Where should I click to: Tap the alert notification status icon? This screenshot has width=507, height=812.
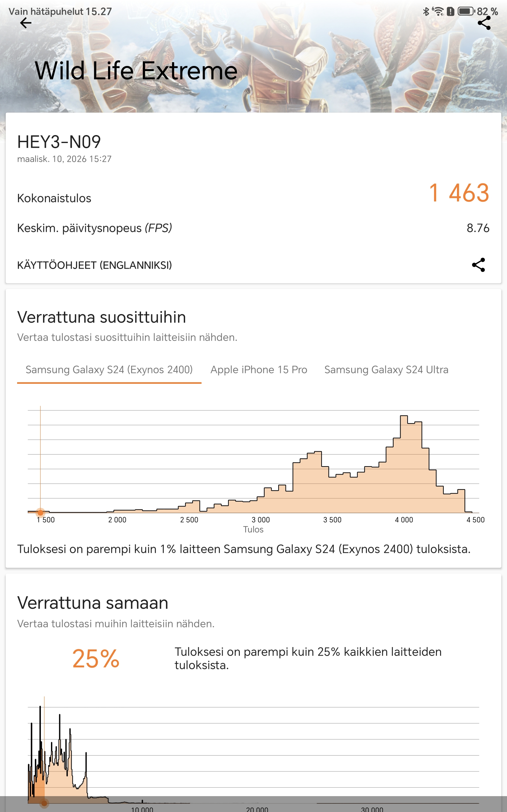(450, 12)
